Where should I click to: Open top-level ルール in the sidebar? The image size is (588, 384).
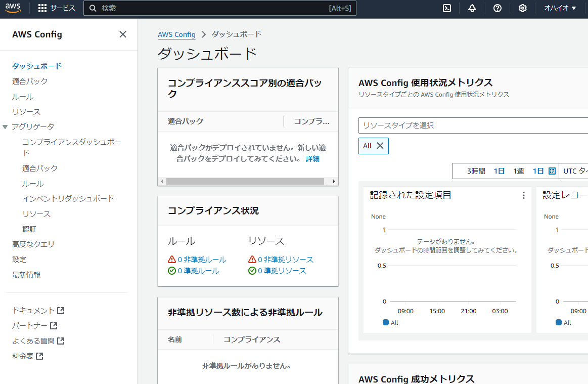click(23, 97)
